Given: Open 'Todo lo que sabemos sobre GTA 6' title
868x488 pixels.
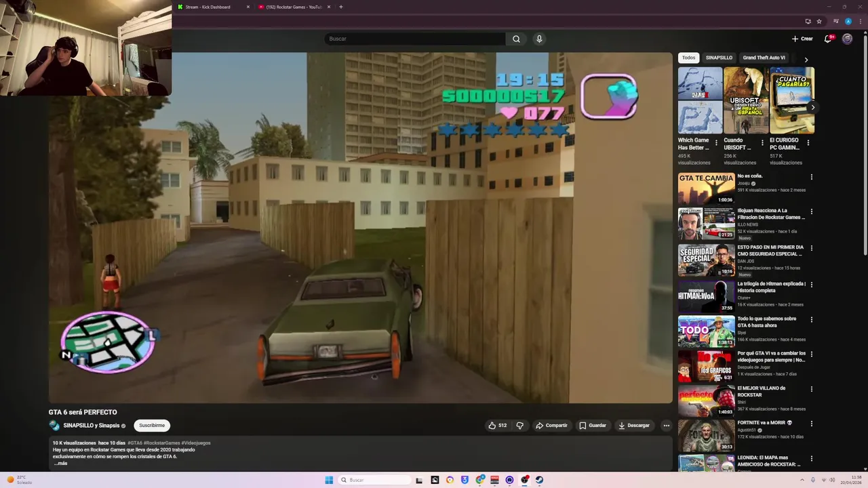Looking at the screenshot, I should (x=766, y=322).
